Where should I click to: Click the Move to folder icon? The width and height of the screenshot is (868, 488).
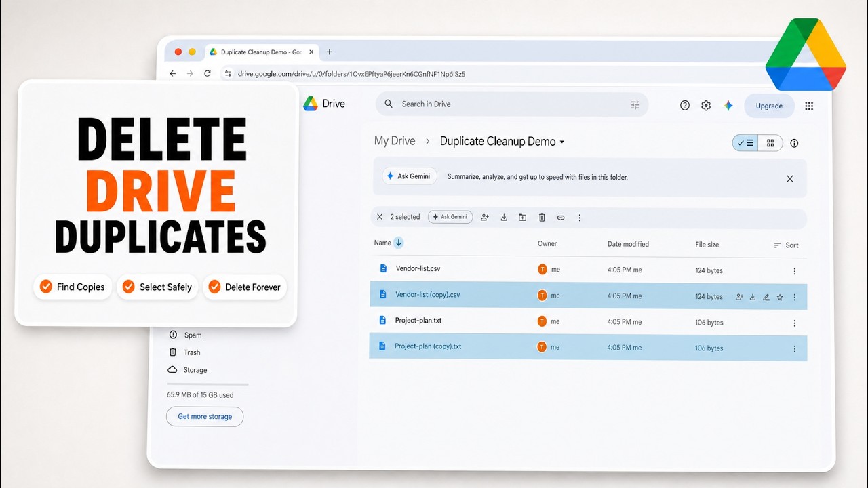[522, 218]
